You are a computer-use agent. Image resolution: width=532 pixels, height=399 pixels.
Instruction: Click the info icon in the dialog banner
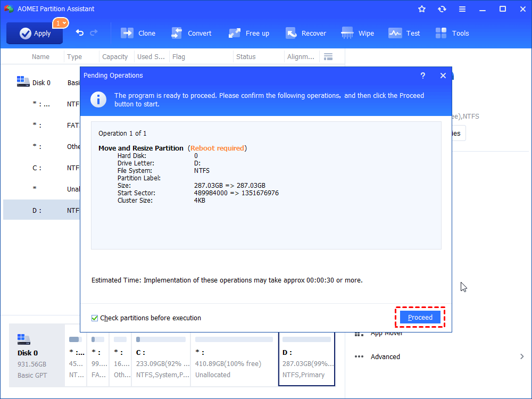98,99
